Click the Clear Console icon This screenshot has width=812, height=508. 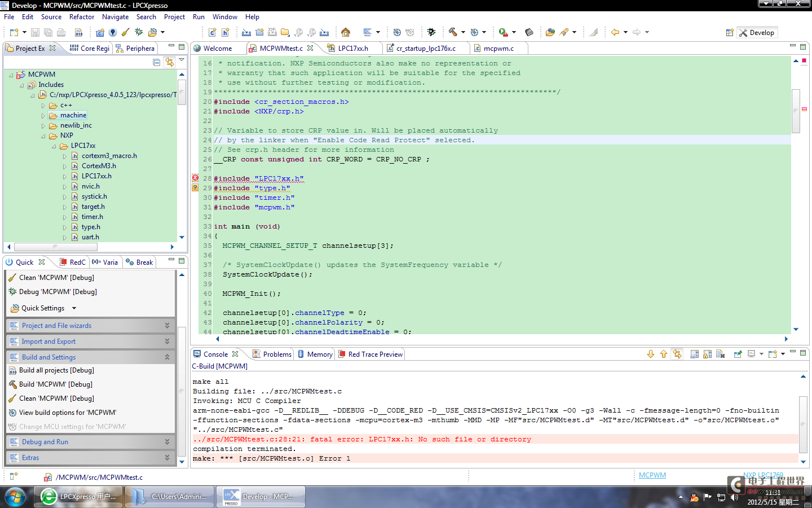721,354
